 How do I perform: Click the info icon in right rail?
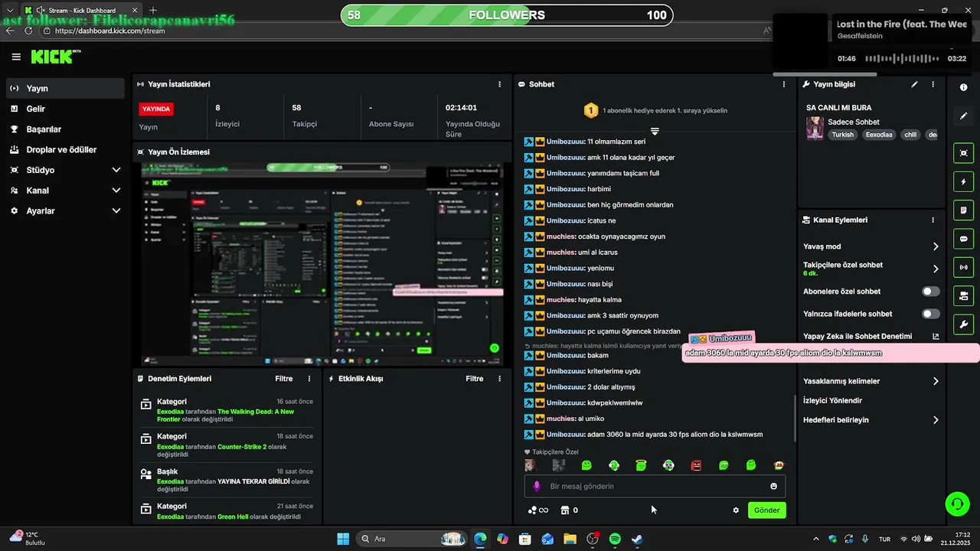964,87
